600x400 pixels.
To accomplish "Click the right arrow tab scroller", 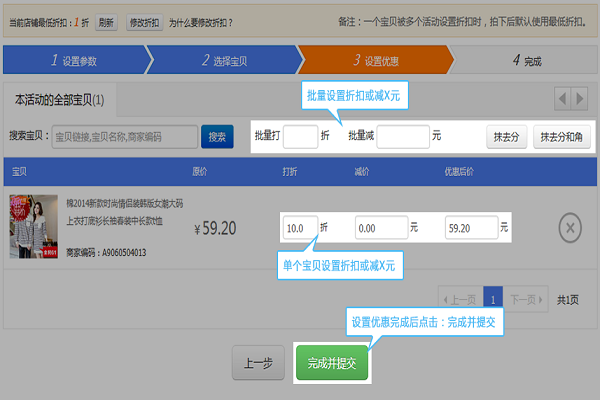I will click(579, 99).
